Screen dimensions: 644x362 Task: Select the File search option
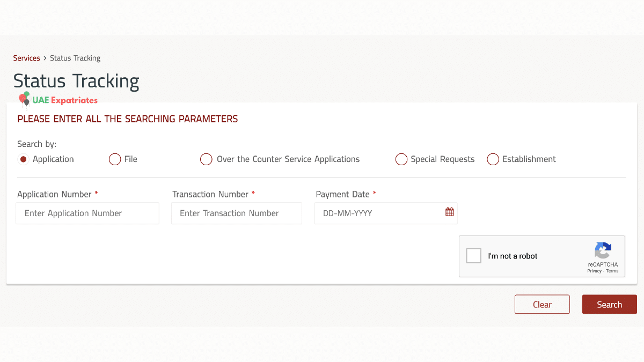click(114, 159)
